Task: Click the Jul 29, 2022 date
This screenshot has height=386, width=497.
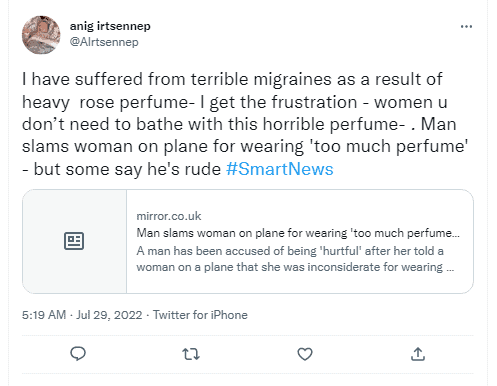Action: [x=109, y=315]
